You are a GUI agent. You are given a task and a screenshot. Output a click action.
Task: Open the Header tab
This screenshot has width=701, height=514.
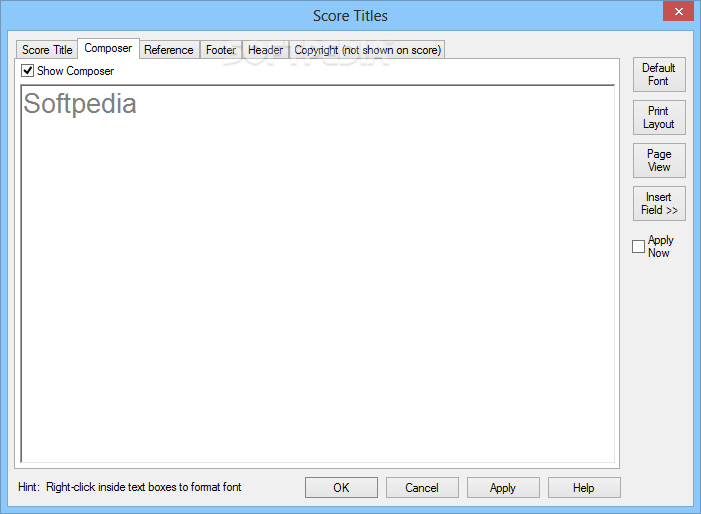point(266,50)
